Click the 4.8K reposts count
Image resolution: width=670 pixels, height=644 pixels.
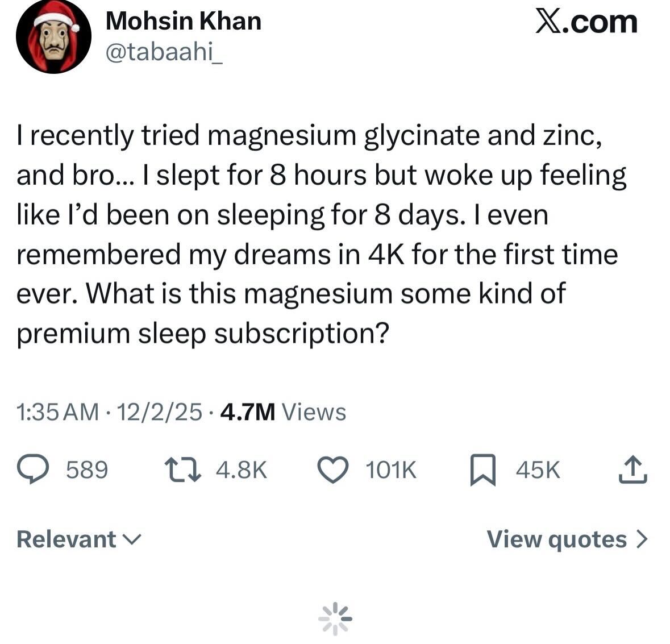point(242,471)
